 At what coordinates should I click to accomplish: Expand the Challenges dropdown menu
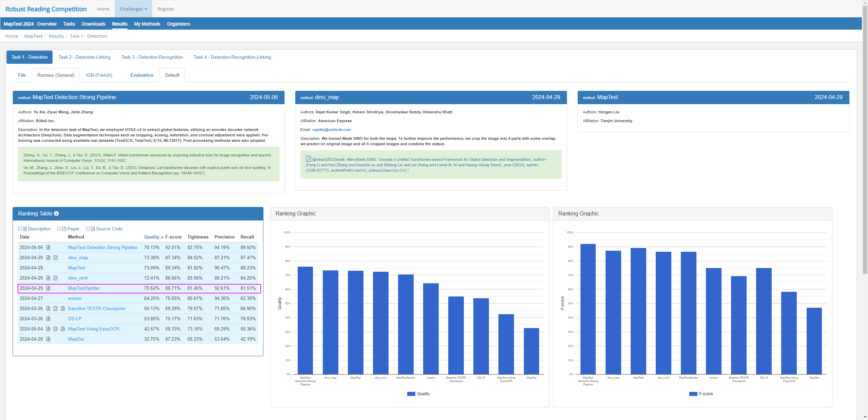click(x=133, y=9)
